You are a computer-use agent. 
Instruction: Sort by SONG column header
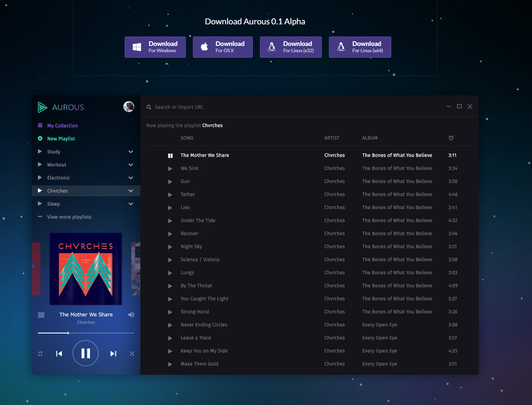pyautogui.click(x=187, y=138)
